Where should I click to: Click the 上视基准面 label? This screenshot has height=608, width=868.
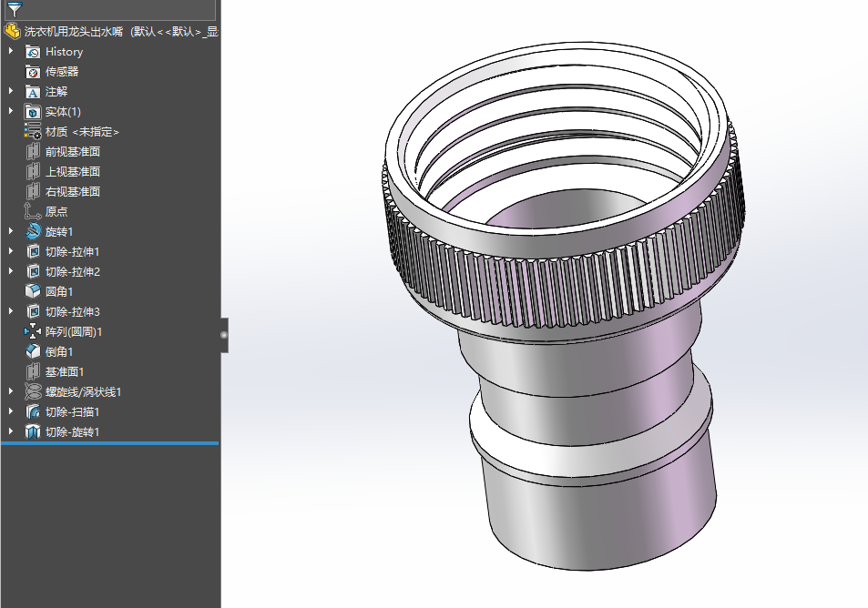pos(73,171)
